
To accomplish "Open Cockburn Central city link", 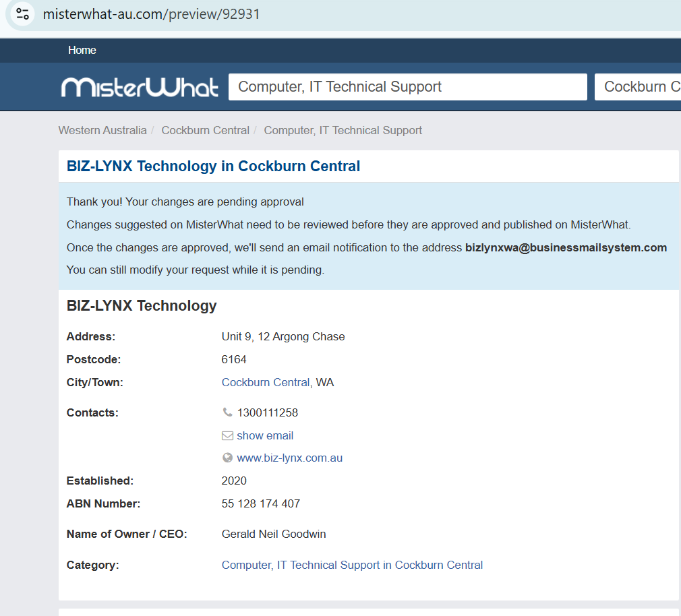I will tap(266, 382).
